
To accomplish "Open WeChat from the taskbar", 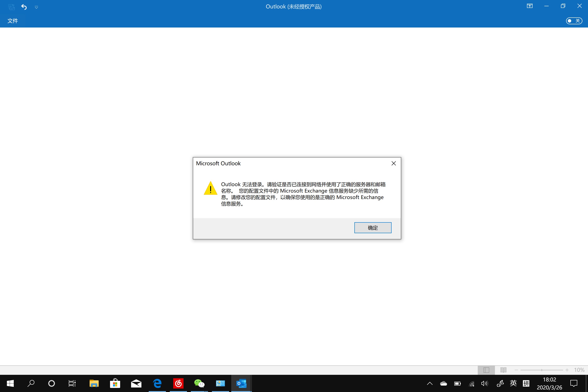I will [x=199, y=383].
